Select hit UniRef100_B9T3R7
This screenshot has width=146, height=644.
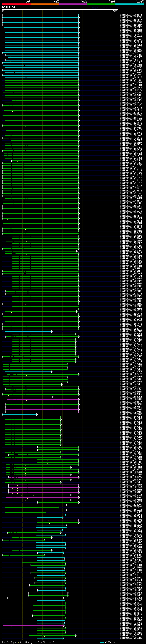(x=131, y=25)
